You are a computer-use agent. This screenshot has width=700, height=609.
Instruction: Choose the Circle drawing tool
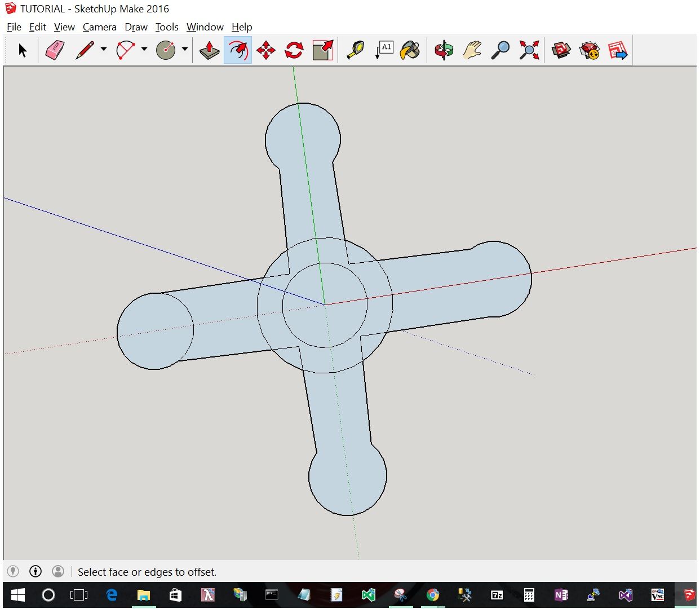click(x=167, y=50)
